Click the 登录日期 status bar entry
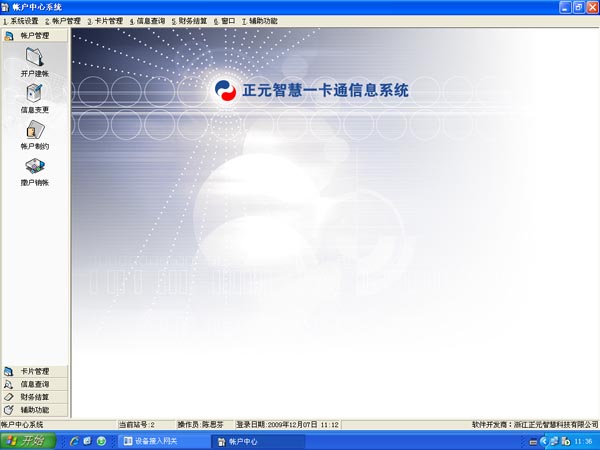The height and width of the screenshot is (450, 600). coord(287,424)
